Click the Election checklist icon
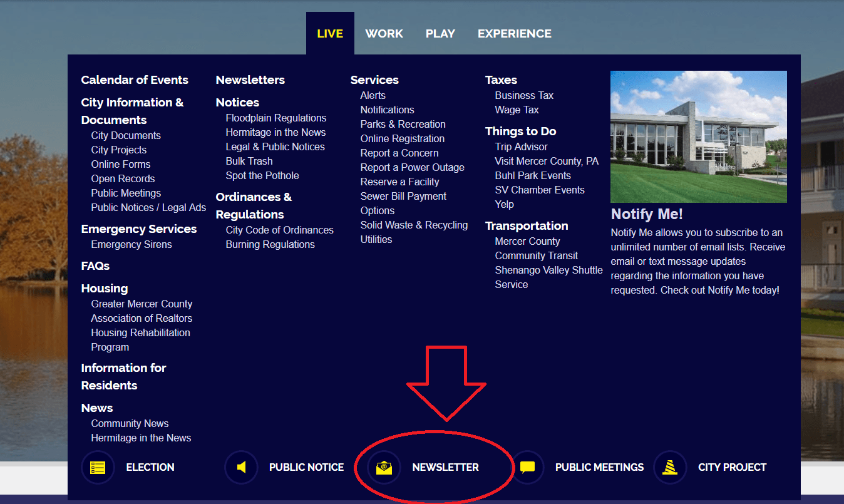The height and width of the screenshot is (504, 844). (x=98, y=468)
